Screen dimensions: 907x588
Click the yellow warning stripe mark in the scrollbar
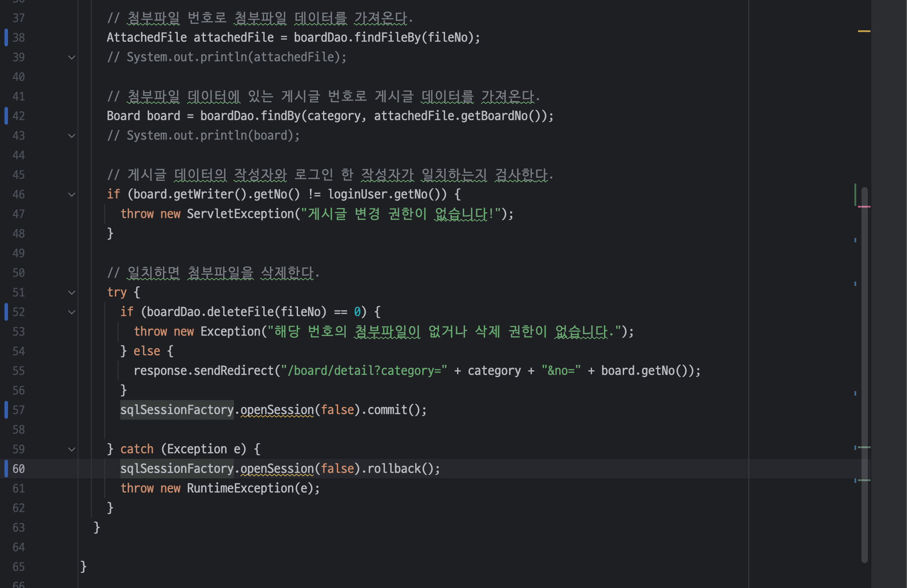coord(864,31)
